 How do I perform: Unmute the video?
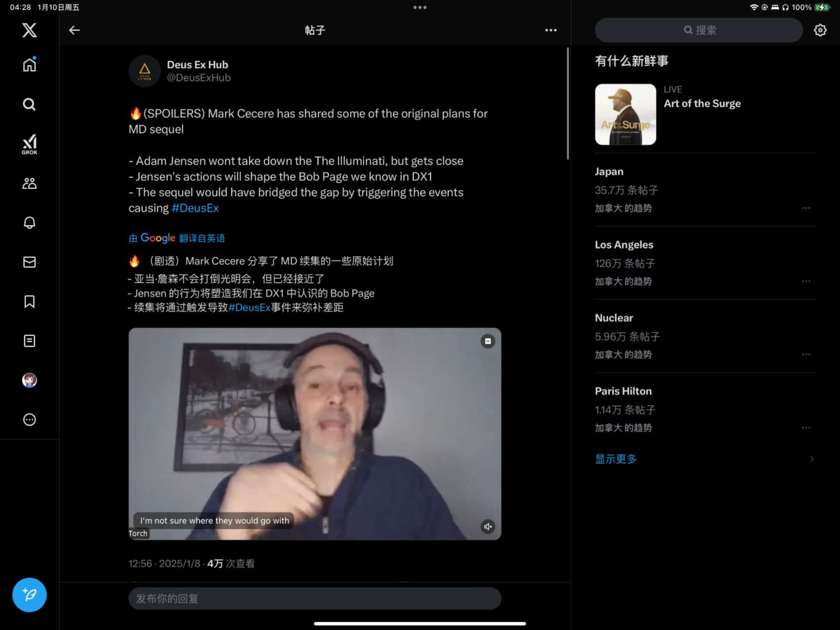(488, 527)
